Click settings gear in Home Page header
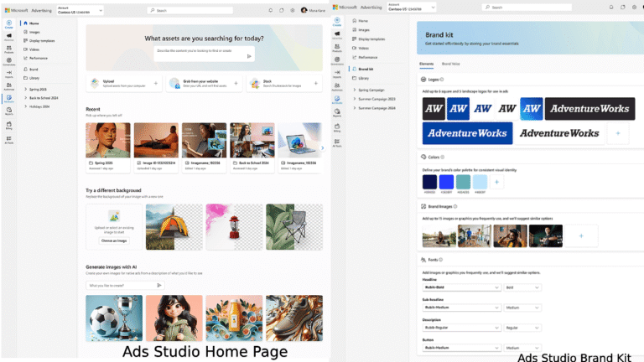644x362 pixels. click(x=293, y=10)
